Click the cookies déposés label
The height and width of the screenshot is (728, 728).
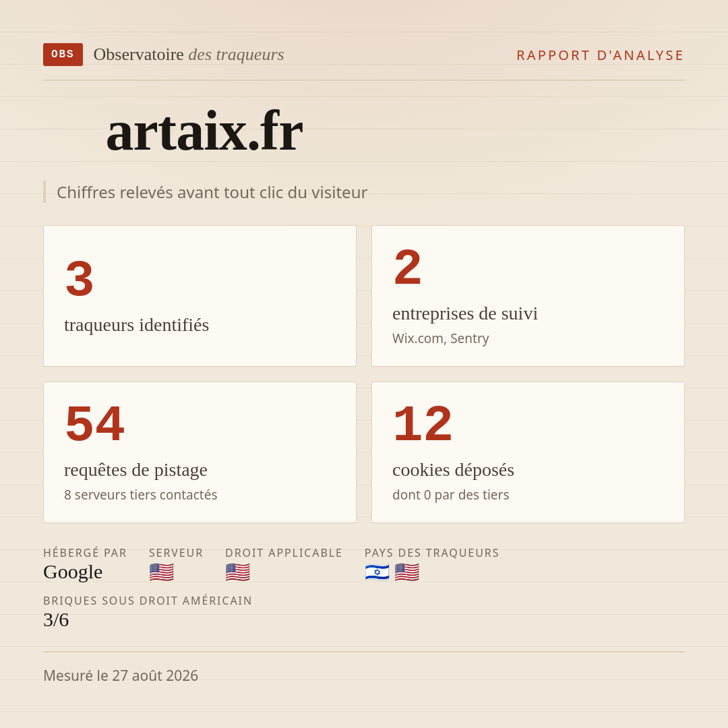pos(453,470)
